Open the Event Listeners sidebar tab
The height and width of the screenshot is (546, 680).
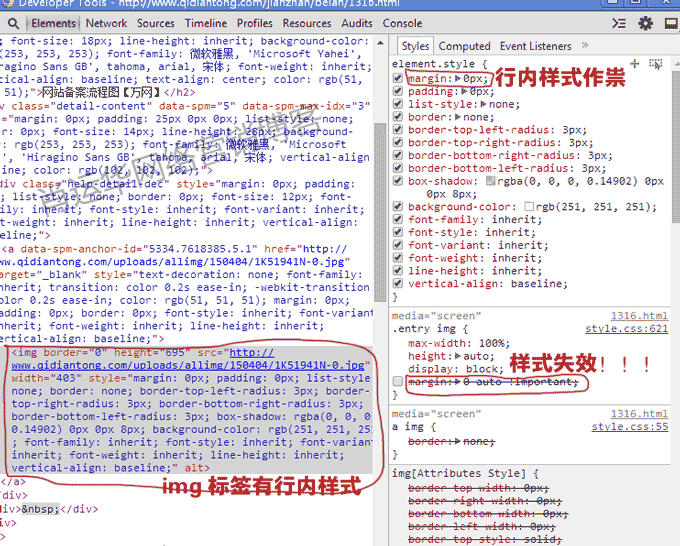click(535, 46)
